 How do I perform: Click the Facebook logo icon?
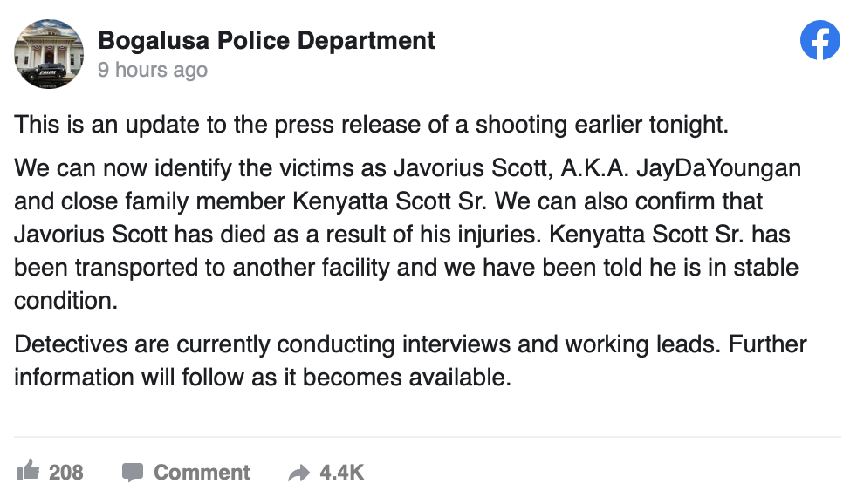[819, 40]
